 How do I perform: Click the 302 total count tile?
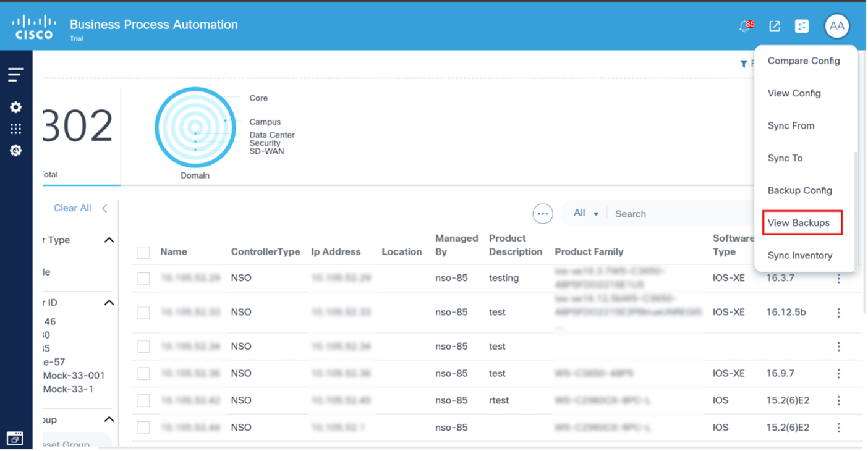coord(80,137)
